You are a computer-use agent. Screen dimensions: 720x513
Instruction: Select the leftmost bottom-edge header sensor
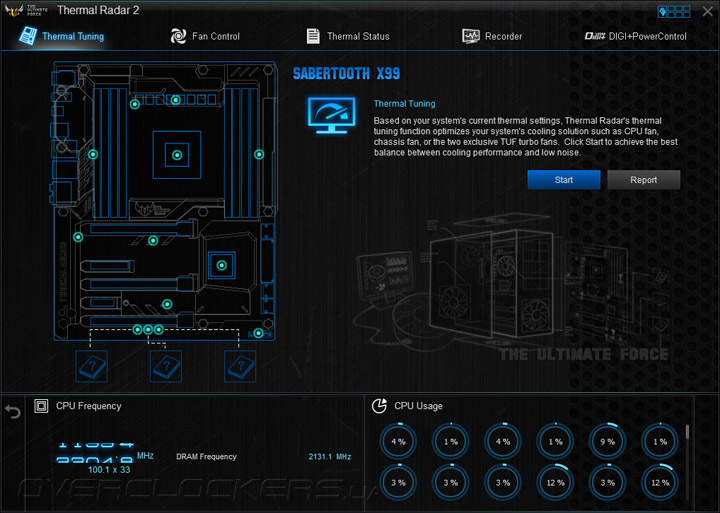point(137,329)
